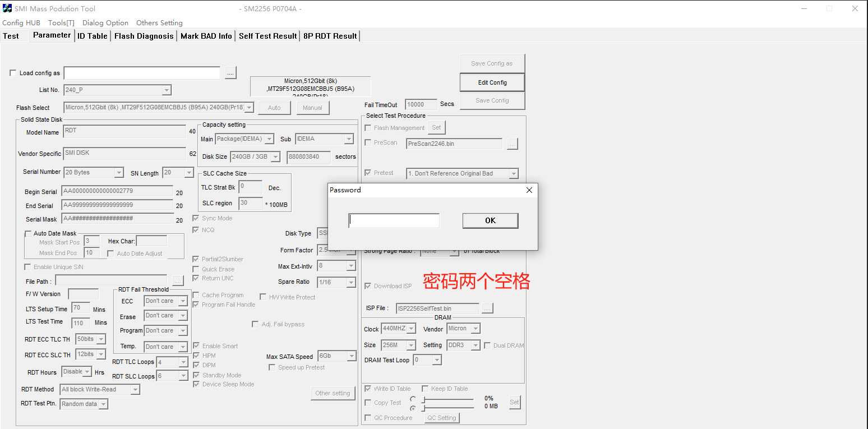
Task: Click the Copy Test slider beside 0%
Action: (448, 399)
